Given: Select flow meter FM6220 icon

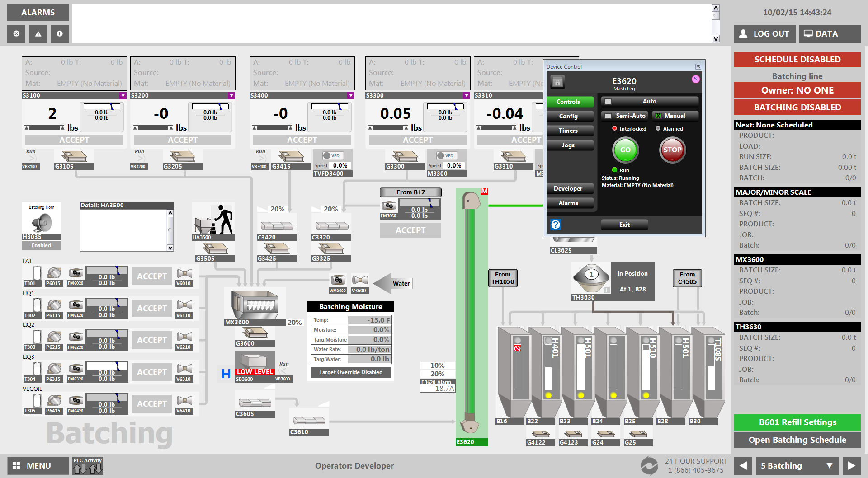Looking at the screenshot, I should (x=76, y=337).
